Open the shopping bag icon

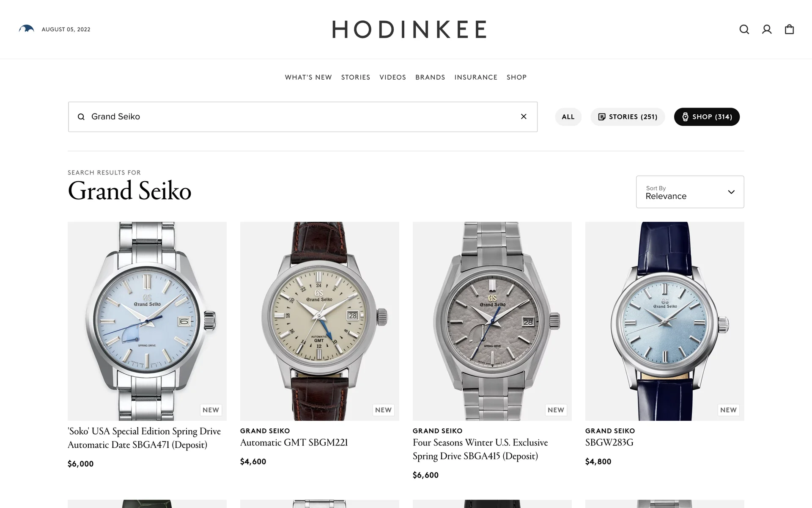click(789, 29)
